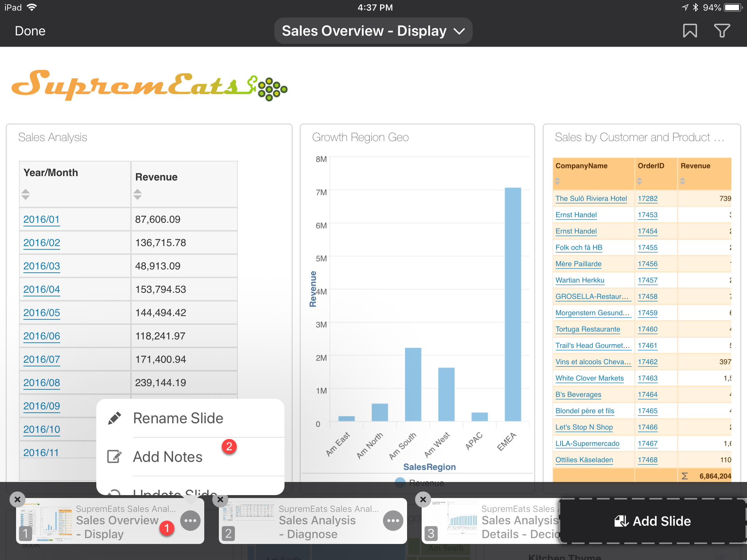The height and width of the screenshot is (560, 747).
Task: Toggle sort on Sales Analysis Revenue column
Action: coord(138,194)
